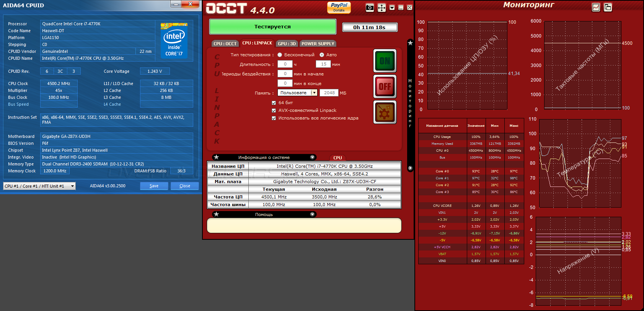644x311 pixels.
Task: Select the CPU tab in system info
Action: [x=337, y=158]
